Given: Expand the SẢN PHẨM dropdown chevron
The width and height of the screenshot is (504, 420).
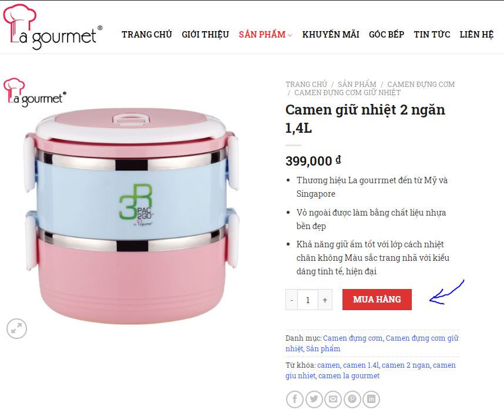Looking at the screenshot, I should (290, 35).
